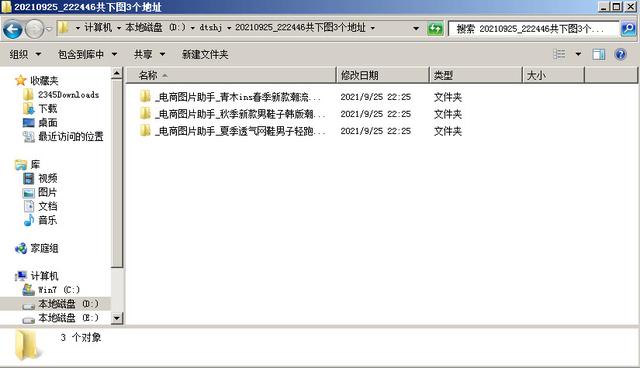Click folder icon of 秋季新款男鞋子 row
Screen dimensions: 640x368
(x=145, y=114)
